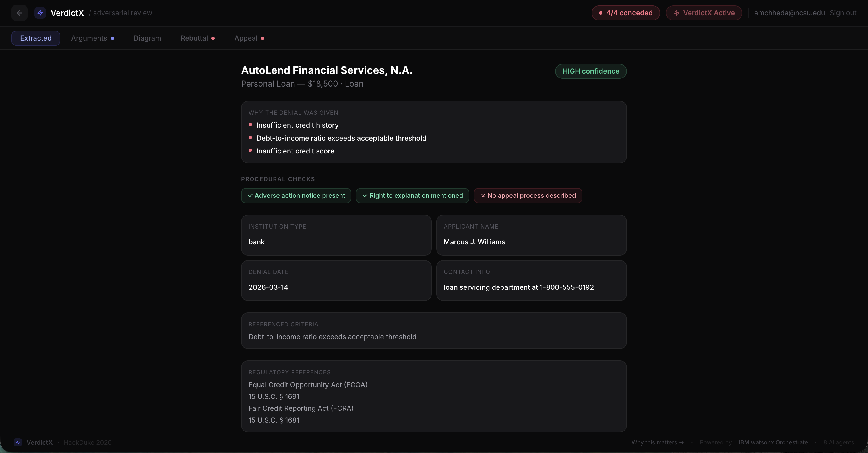The image size is (868, 453).
Task: Click lightning icon in VerdictX Active badge
Action: 676,13
